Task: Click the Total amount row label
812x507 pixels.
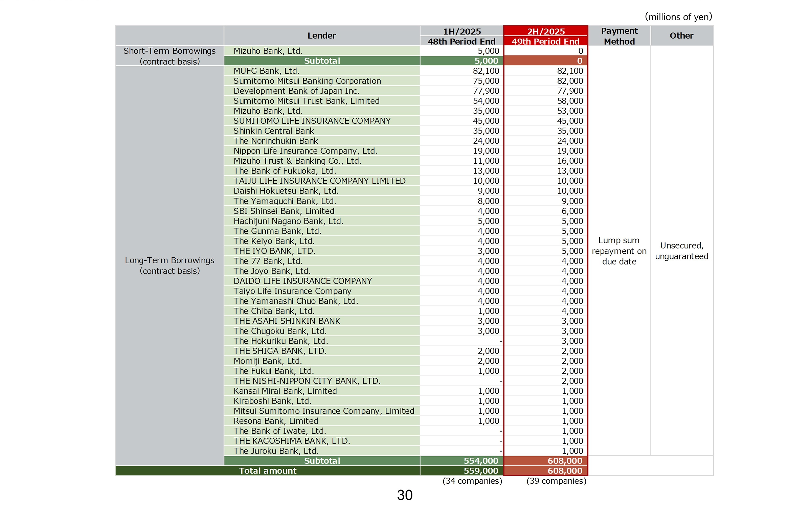Action: (267, 471)
